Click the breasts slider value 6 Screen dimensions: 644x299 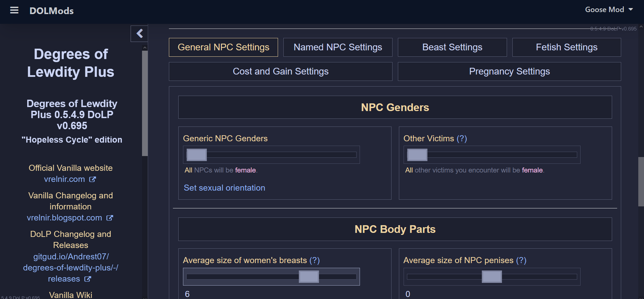click(187, 294)
